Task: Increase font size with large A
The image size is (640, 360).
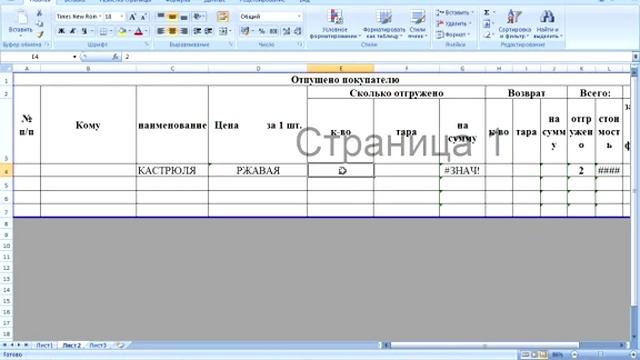Action: coord(132,17)
